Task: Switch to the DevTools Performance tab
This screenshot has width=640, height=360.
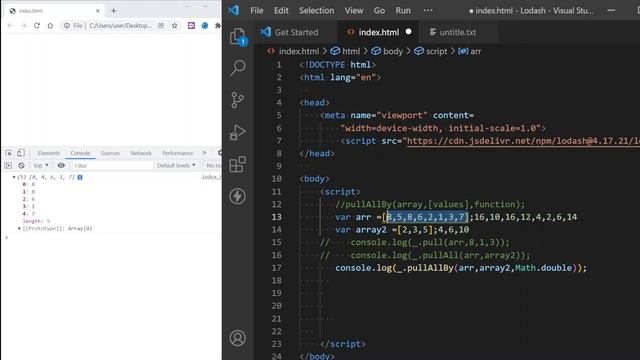Action: pos(178,153)
